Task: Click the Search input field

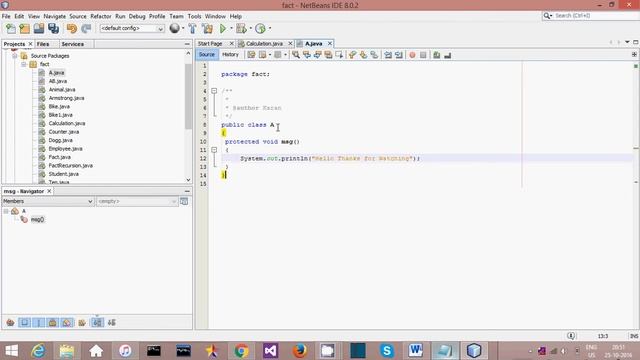Action: pyautogui.click(x=594, y=16)
